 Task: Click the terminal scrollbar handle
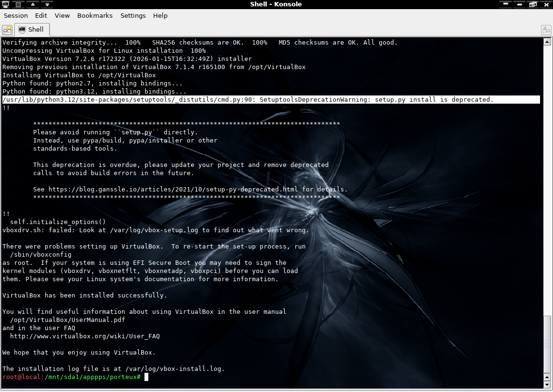click(547, 344)
